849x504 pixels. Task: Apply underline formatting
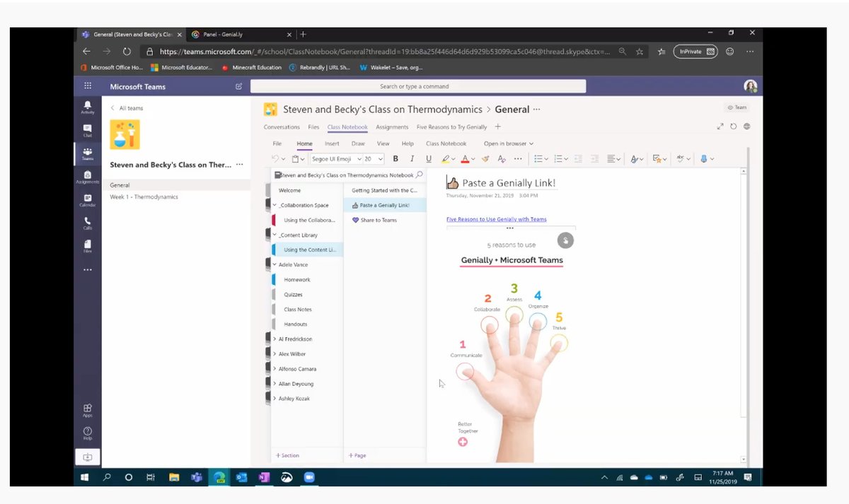[428, 159]
